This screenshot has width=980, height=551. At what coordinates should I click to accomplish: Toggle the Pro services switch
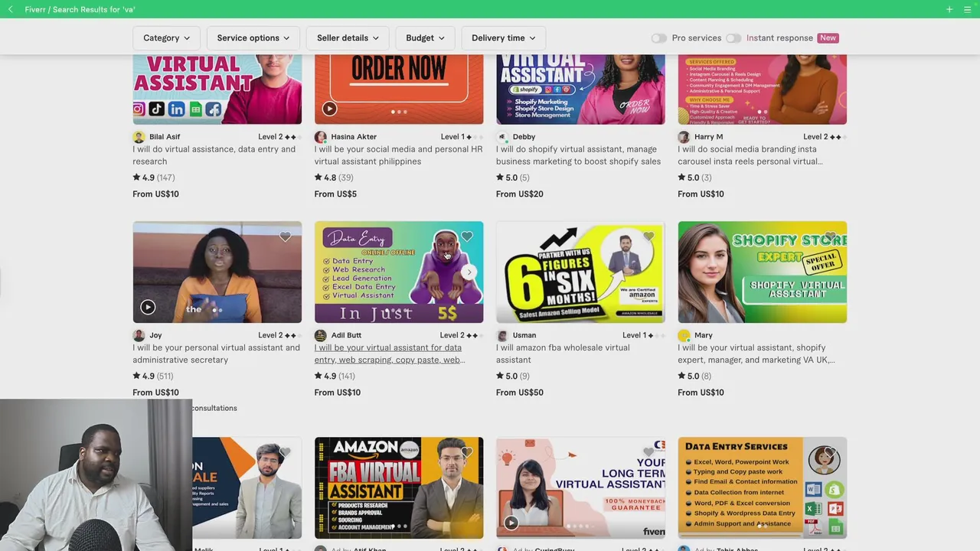[658, 37]
